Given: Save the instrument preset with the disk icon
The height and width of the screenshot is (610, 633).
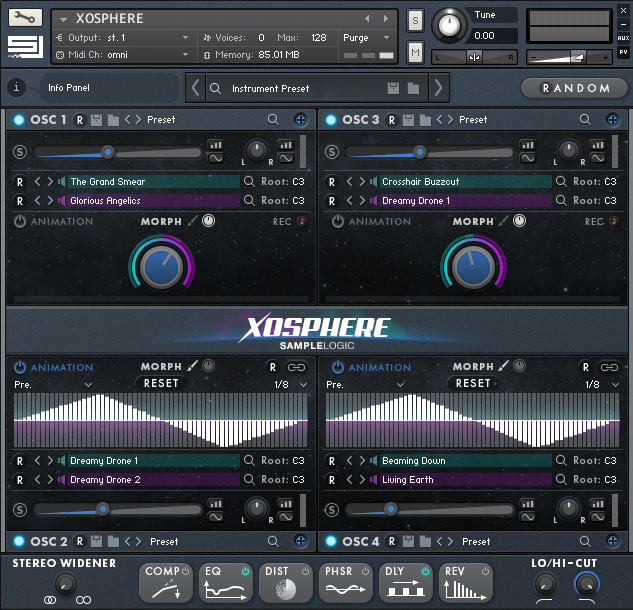Looking at the screenshot, I should [393, 89].
